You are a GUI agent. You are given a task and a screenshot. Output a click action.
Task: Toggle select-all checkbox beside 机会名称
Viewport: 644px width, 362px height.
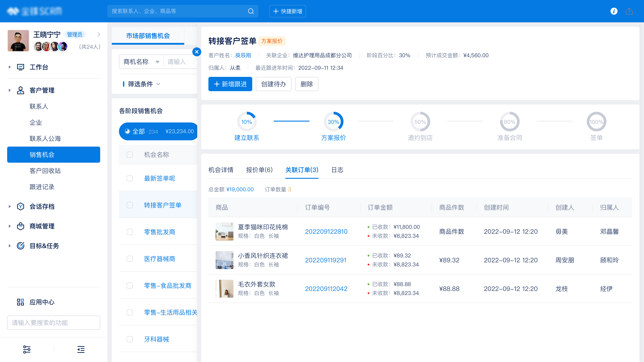pyautogui.click(x=129, y=155)
